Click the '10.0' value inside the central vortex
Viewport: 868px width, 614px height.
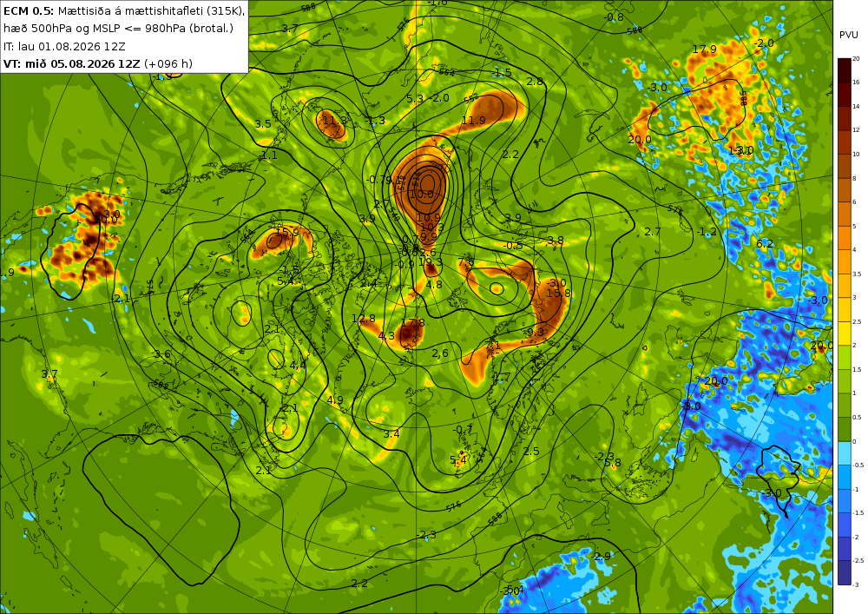click(x=422, y=194)
